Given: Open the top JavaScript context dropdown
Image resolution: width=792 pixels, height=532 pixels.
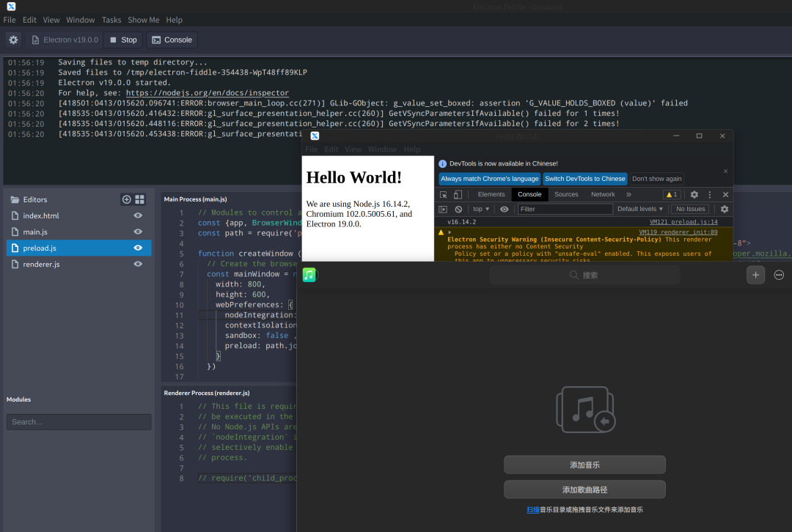Looking at the screenshot, I should [481, 209].
